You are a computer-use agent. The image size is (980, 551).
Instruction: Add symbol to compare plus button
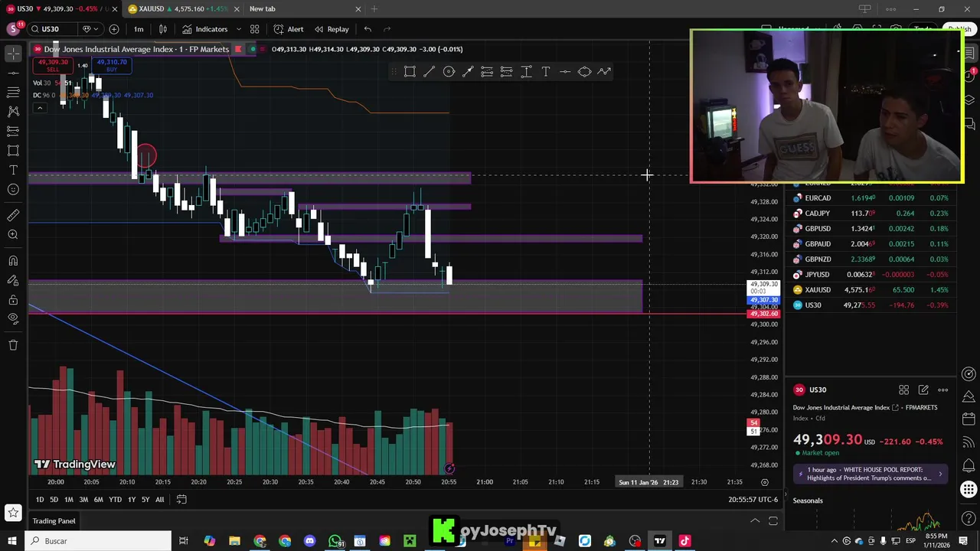point(113,29)
